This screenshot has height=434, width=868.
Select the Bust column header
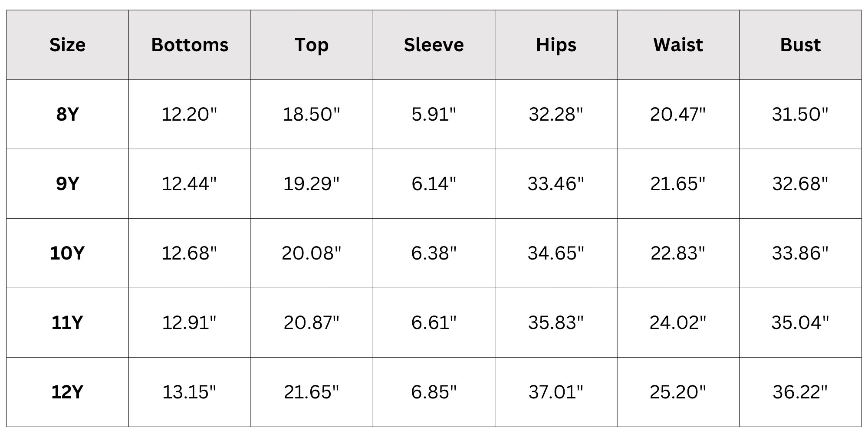[800, 45]
